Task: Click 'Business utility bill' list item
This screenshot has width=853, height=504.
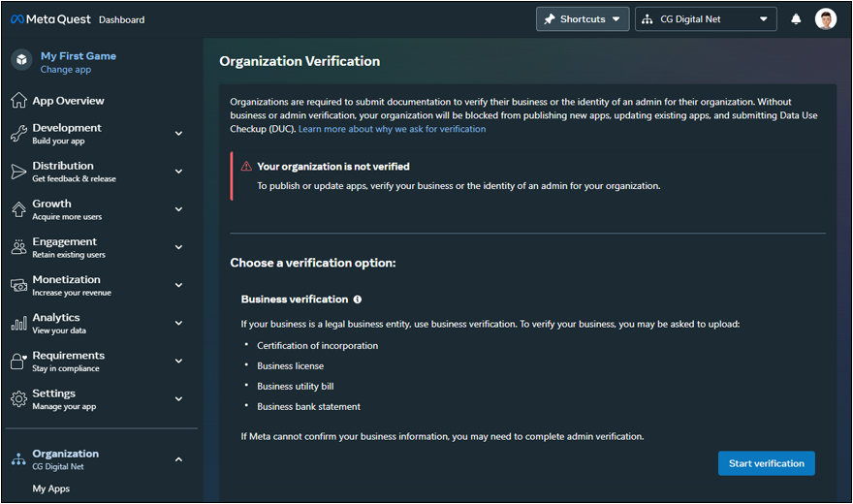Action: (x=296, y=387)
